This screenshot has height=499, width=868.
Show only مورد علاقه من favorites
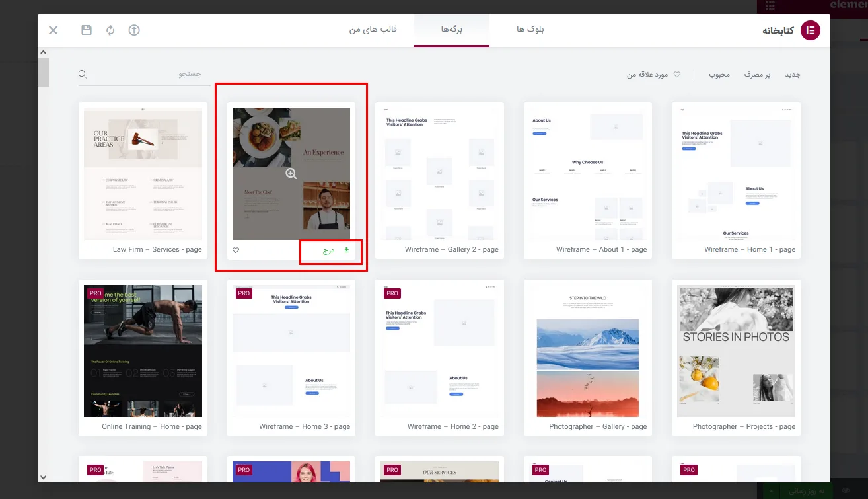coord(653,75)
